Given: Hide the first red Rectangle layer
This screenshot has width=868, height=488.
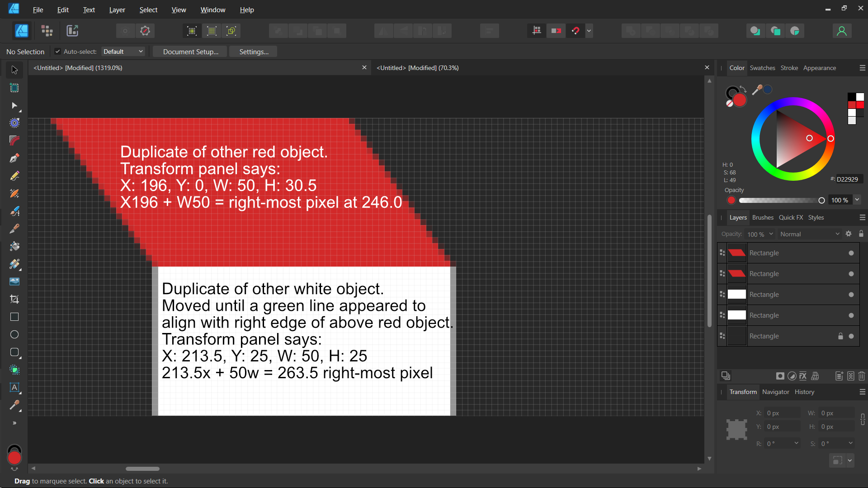Looking at the screenshot, I should (x=851, y=253).
